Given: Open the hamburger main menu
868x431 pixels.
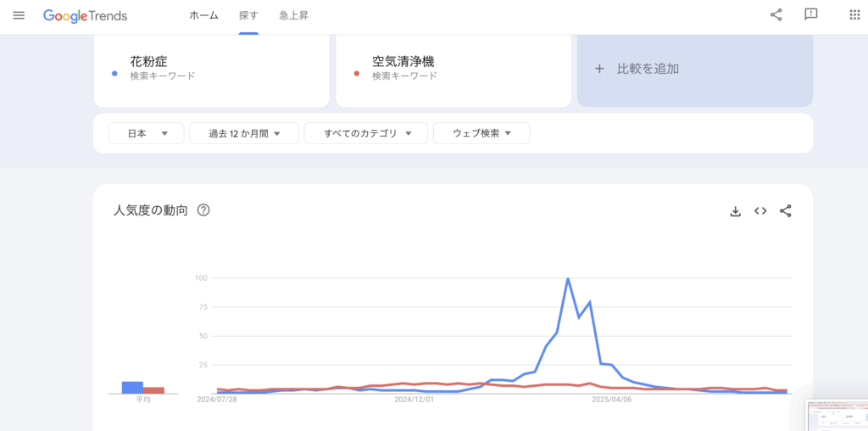Looking at the screenshot, I should pos(19,15).
